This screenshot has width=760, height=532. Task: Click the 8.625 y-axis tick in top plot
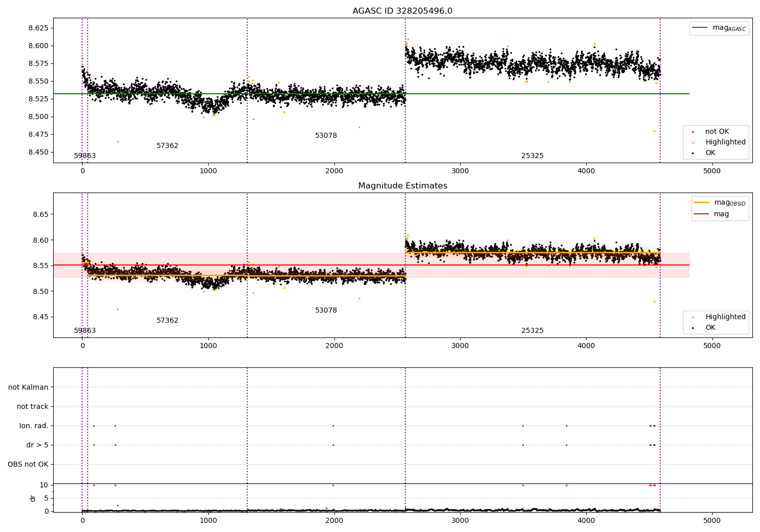click(39, 28)
